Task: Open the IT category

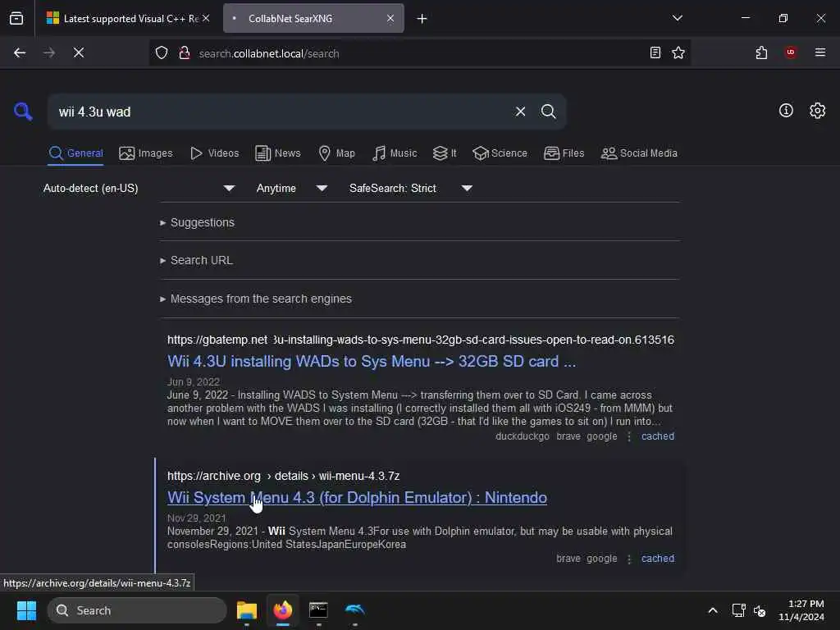Action: pos(444,153)
